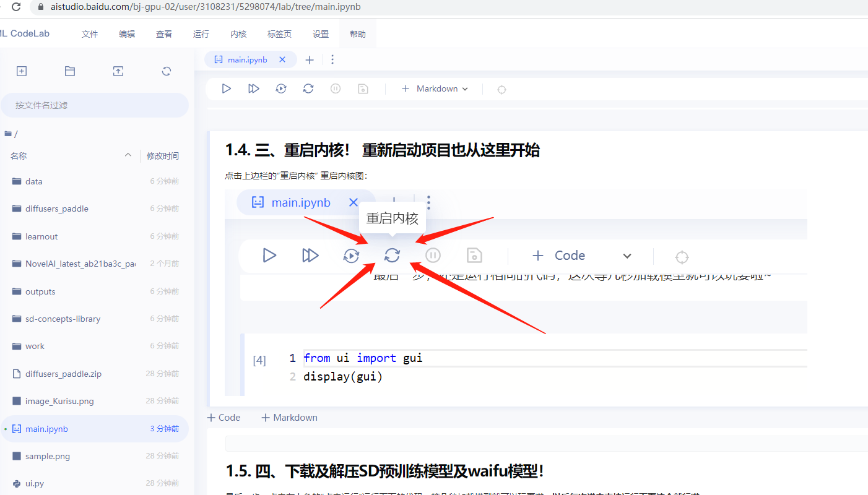Open the 标签页 menu

[x=279, y=34]
